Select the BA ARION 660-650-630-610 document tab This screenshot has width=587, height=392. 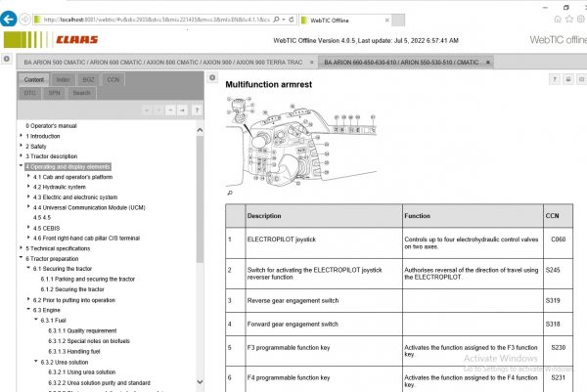pos(401,63)
